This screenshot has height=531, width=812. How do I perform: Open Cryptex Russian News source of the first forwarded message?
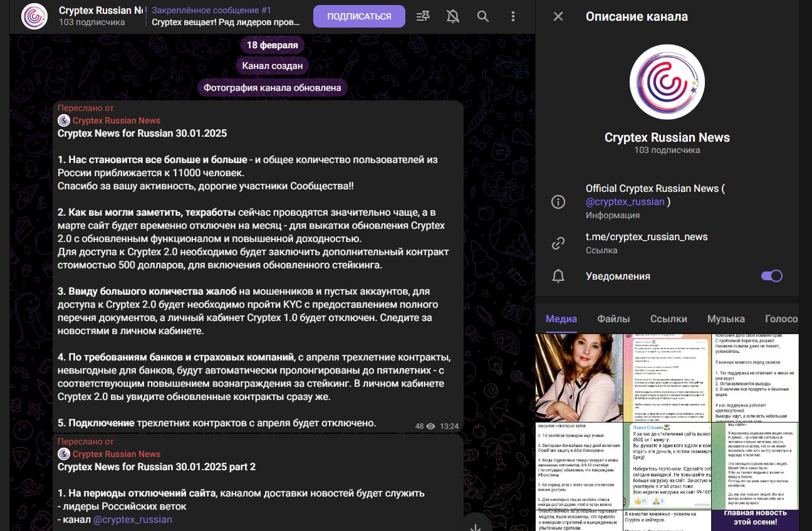coord(117,120)
